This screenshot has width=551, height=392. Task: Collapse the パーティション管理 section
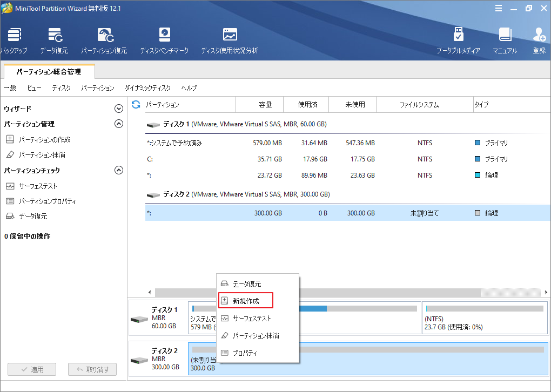click(x=118, y=124)
